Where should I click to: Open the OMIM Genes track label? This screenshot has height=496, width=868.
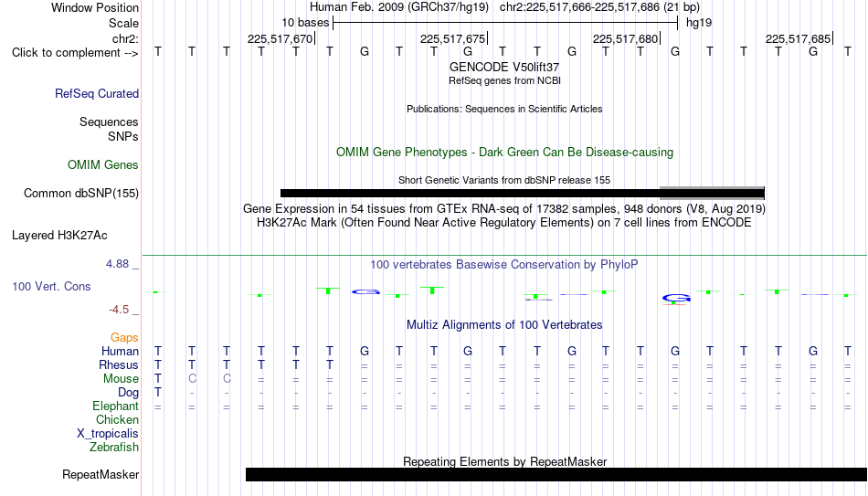click(x=103, y=165)
